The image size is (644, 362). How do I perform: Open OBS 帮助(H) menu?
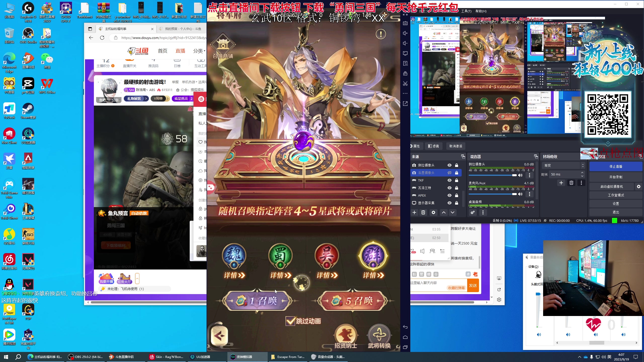click(x=481, y=11)
